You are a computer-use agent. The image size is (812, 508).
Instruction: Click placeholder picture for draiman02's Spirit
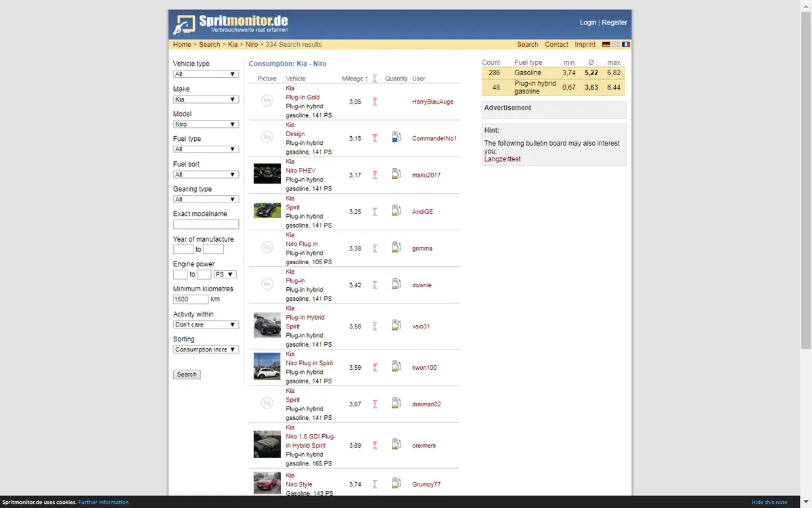click(x=267, y=404)
